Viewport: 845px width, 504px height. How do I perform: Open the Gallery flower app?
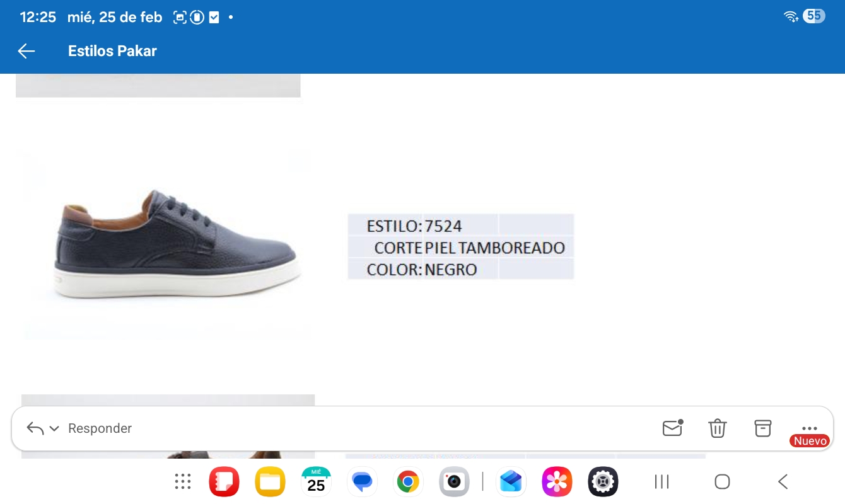557,482
